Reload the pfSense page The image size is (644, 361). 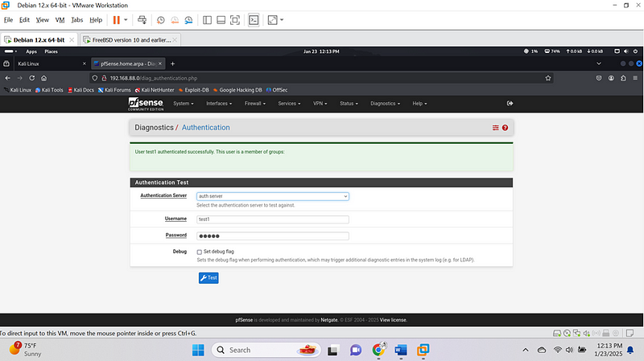pos(31,78)
